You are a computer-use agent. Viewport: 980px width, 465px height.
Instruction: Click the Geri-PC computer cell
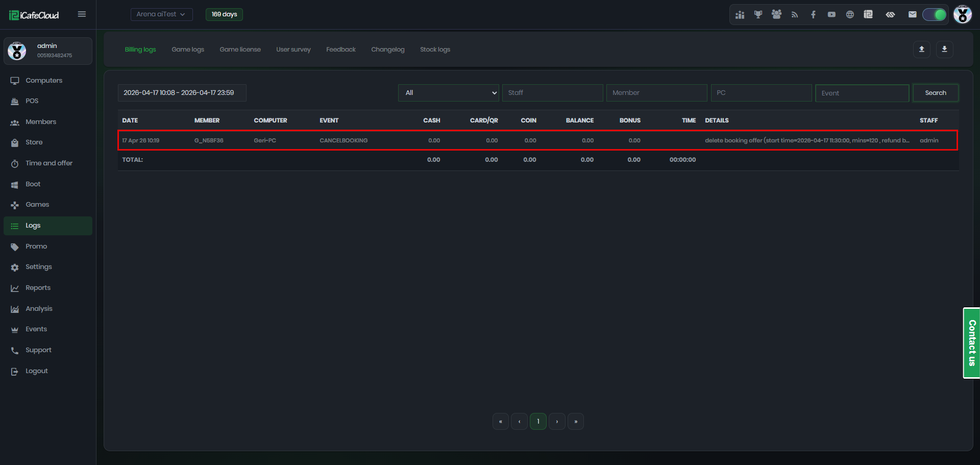point(265,140)
